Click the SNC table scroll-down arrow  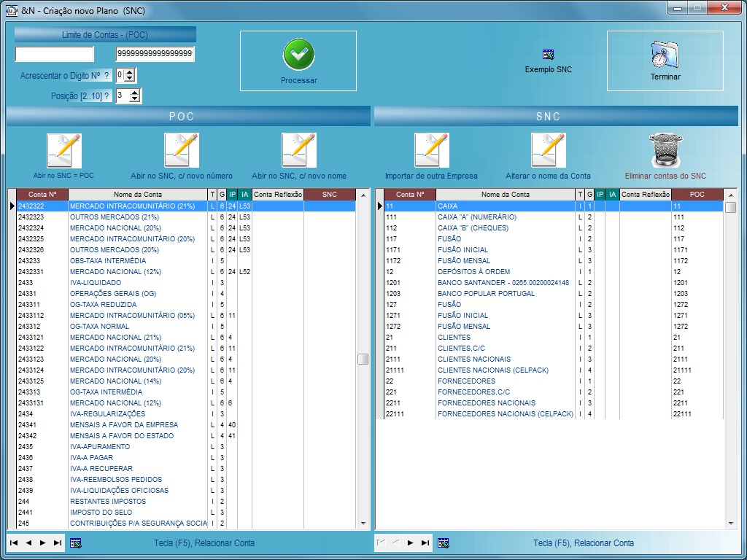coord(731,524)
